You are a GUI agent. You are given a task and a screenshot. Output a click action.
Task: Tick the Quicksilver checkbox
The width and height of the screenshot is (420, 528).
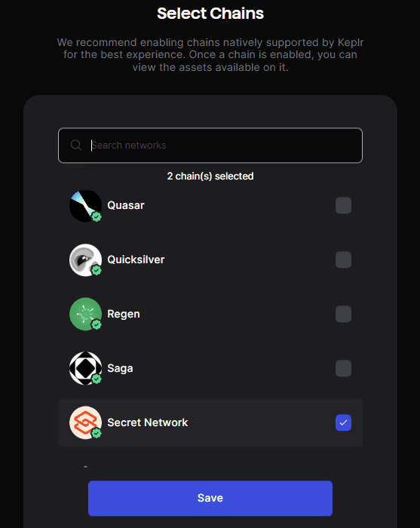point(343,259)
